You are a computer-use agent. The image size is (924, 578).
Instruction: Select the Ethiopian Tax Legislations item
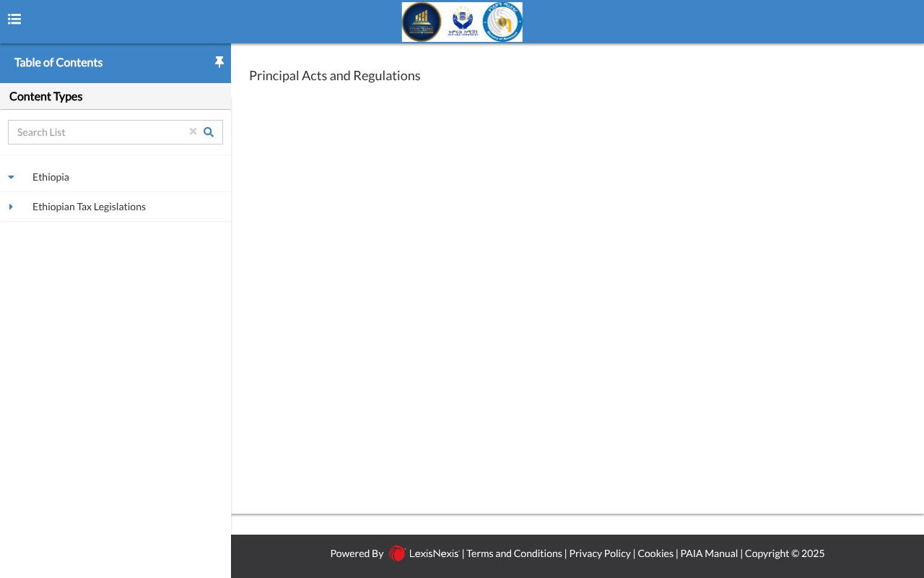89,207
